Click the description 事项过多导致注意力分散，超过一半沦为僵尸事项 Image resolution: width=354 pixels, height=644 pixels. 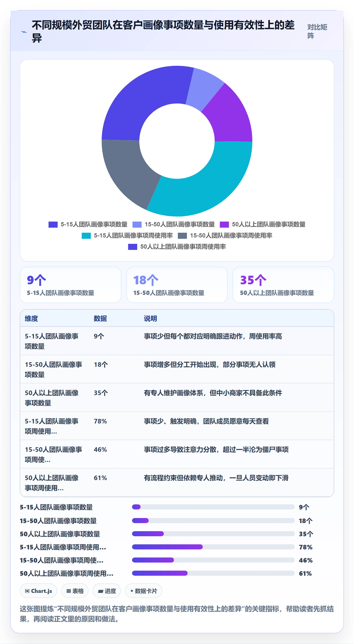(x=216, y=449)
